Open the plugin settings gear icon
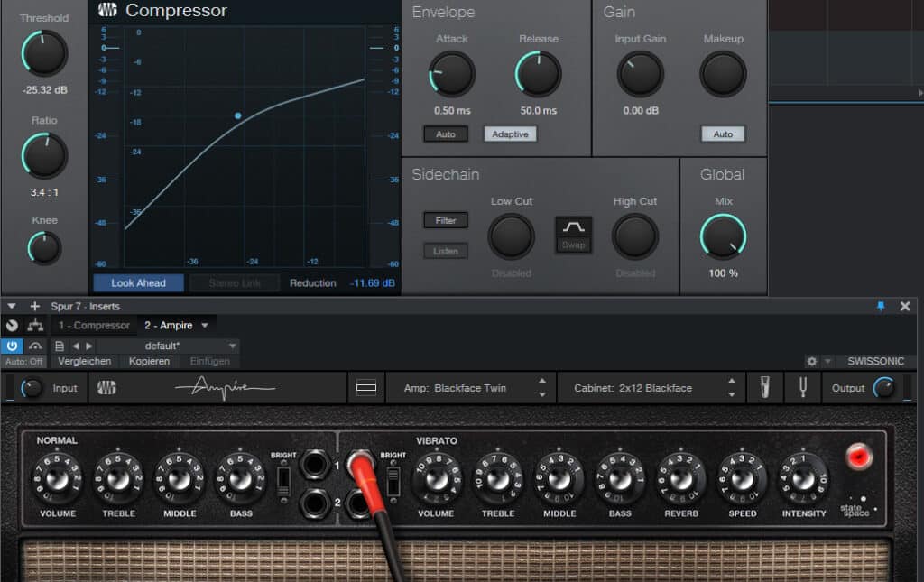The image size is (924, 582). point(812,361)
